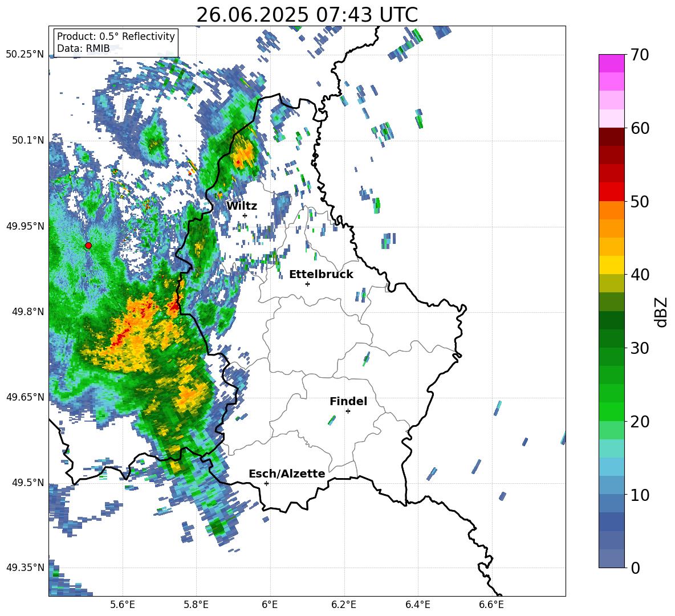Click the Product: 0.5° Reflectivity text

(116, 36)
